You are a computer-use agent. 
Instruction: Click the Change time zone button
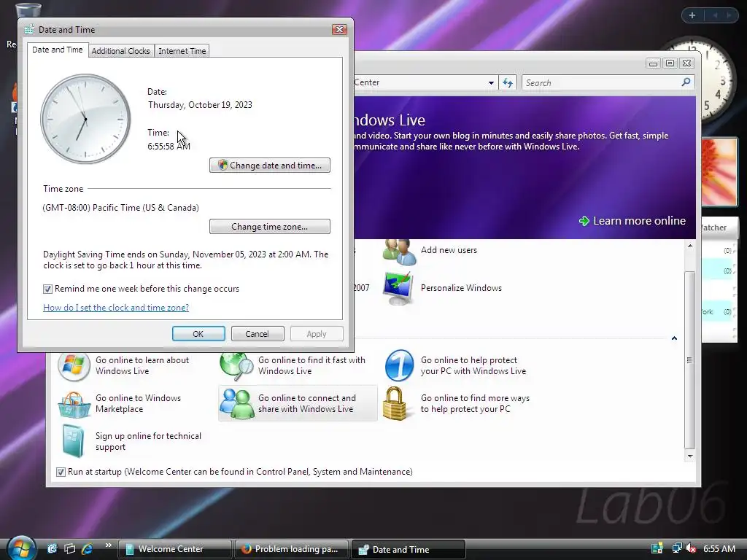(x=270, y=227)
